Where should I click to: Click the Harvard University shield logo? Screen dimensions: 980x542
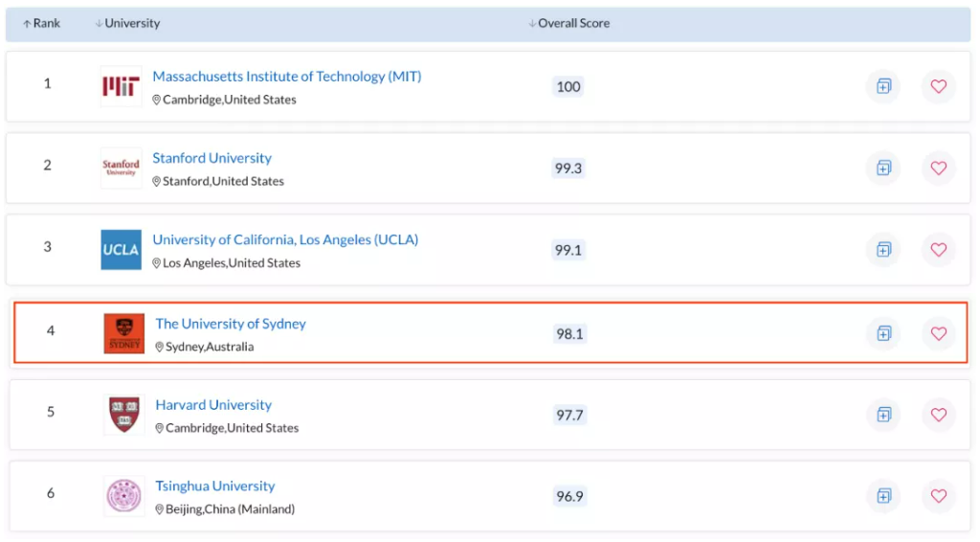123,415
